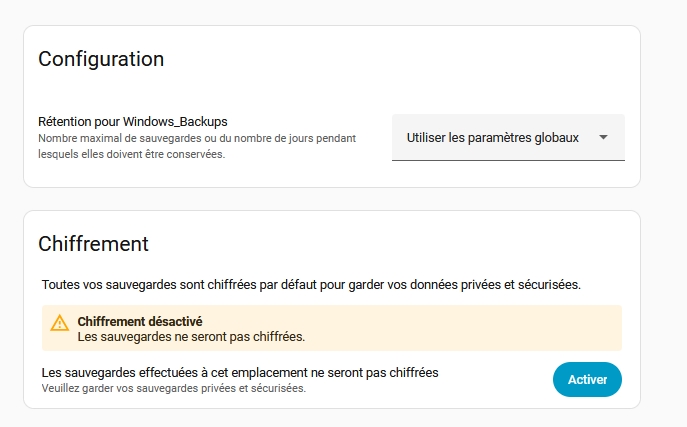Click the warning triangle icon in encryption alert
The image size is (687, 427).
(x=60, y=323)
